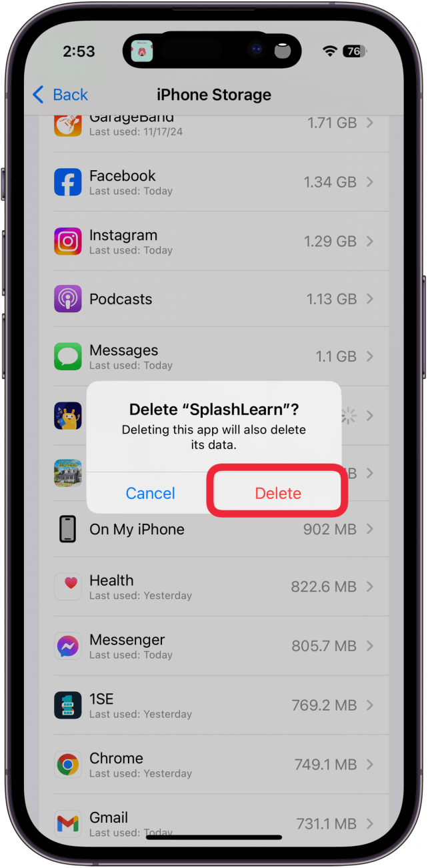Tap the Facebook app icon
Viewport: 428px width, 868px height.
tap(68, 182)
